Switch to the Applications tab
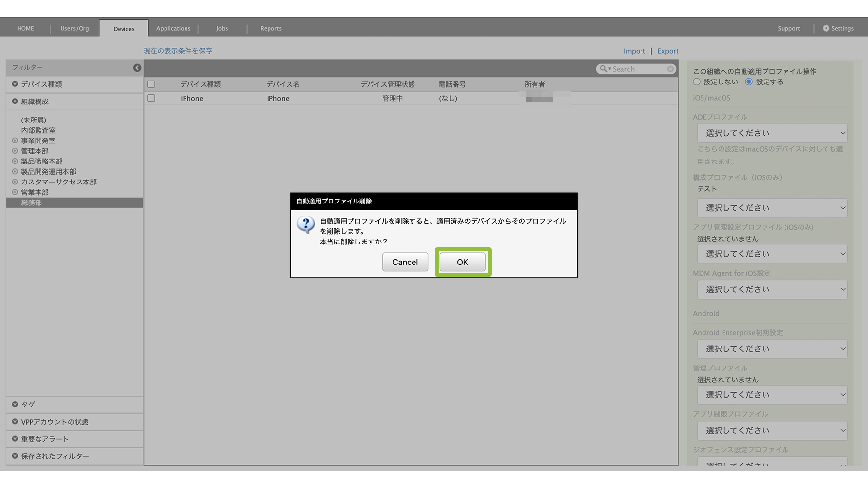Image resolution: width=868 pixels, height=488 pixels. (x=173, y=28)
